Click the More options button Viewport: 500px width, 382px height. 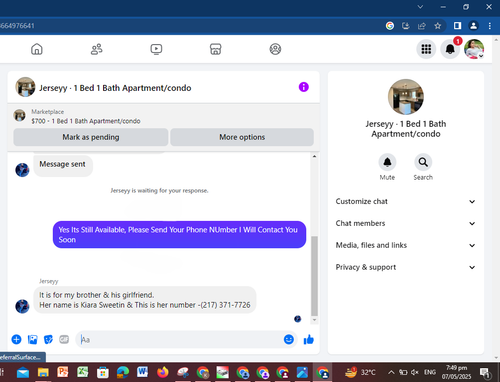coord(242,137)
